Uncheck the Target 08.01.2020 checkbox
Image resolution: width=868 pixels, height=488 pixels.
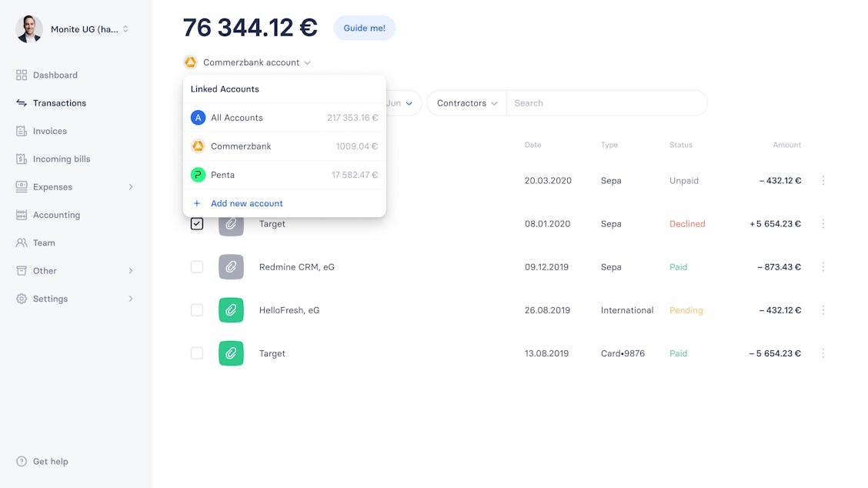tap(197, 224)
